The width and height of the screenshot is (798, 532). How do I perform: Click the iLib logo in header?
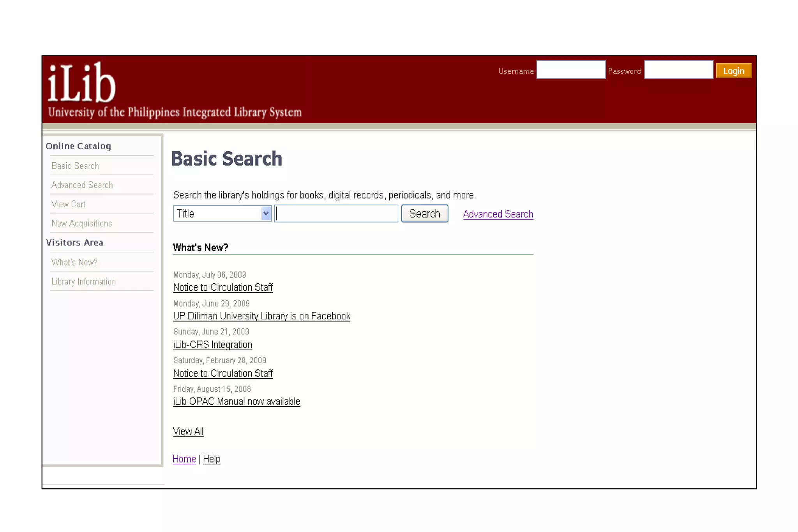[x=82, y=83]
